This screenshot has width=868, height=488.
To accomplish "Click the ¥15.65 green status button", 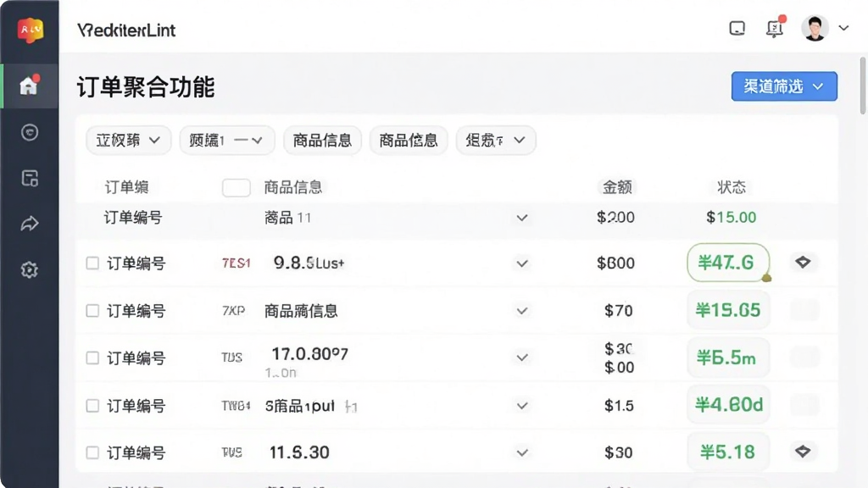I will [x=728, y=310].
